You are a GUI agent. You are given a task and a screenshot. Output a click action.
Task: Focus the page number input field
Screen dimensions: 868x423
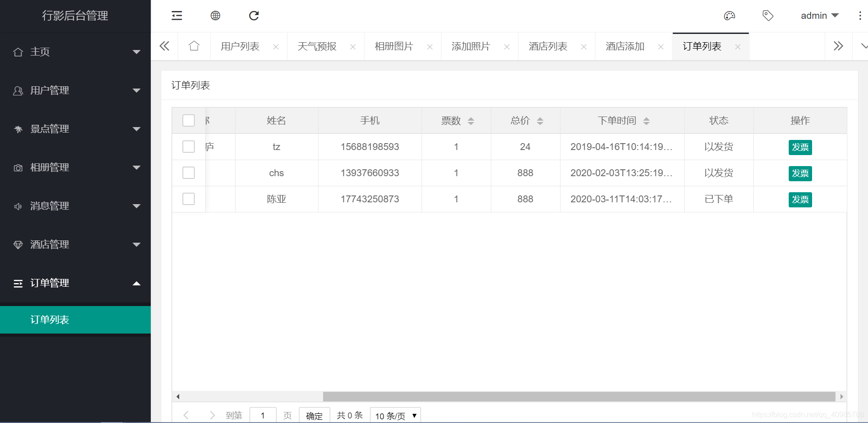pos(263,416)
